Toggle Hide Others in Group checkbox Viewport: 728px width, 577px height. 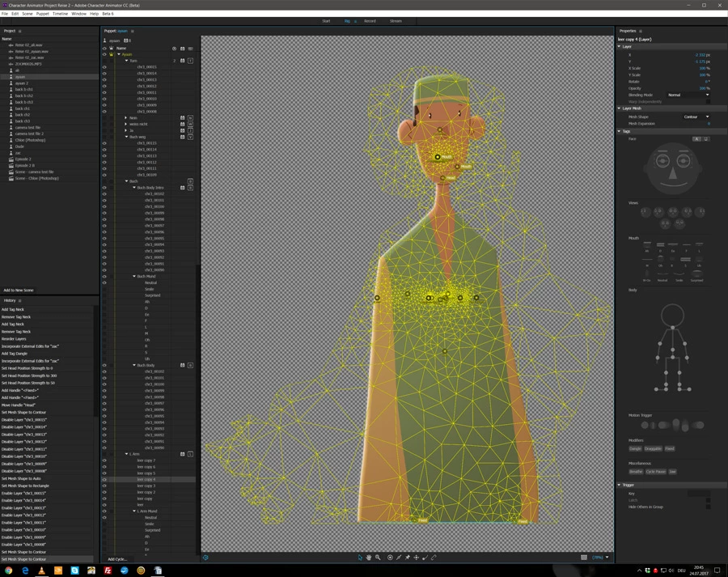[708, 507]
